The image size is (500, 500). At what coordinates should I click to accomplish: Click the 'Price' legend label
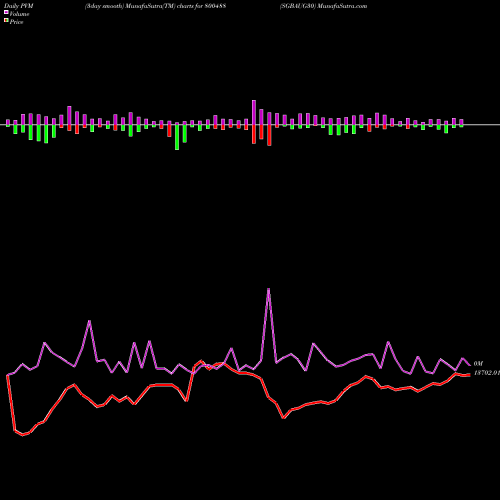click(16, 22)
